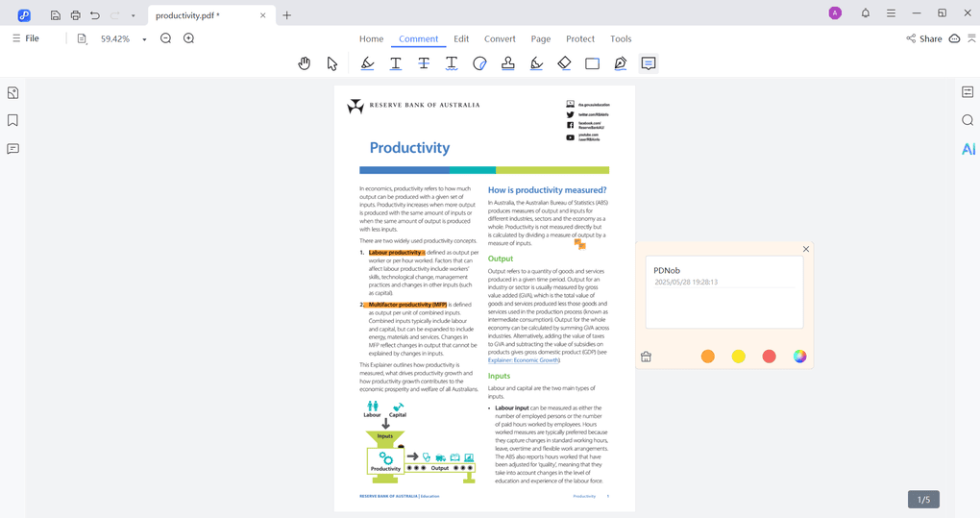This screenshot has width=980, height=518.
Task: Select the Pen signature tool
Action: point(620,63)
